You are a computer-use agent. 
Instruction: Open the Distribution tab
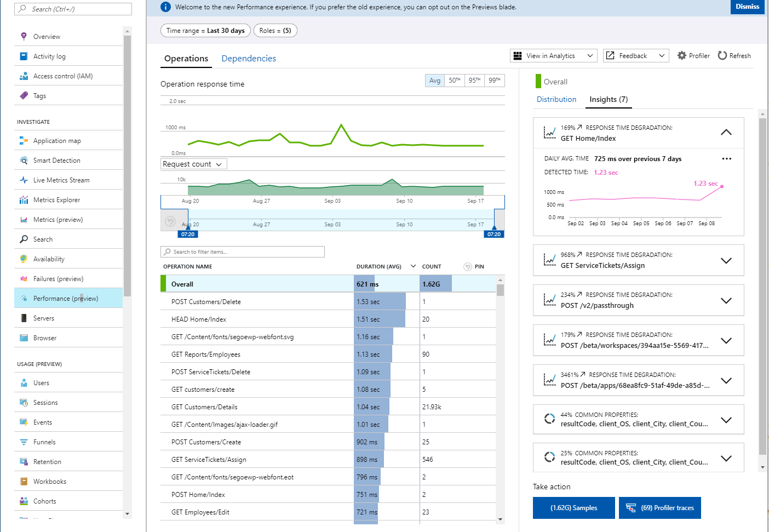[556, 99]
